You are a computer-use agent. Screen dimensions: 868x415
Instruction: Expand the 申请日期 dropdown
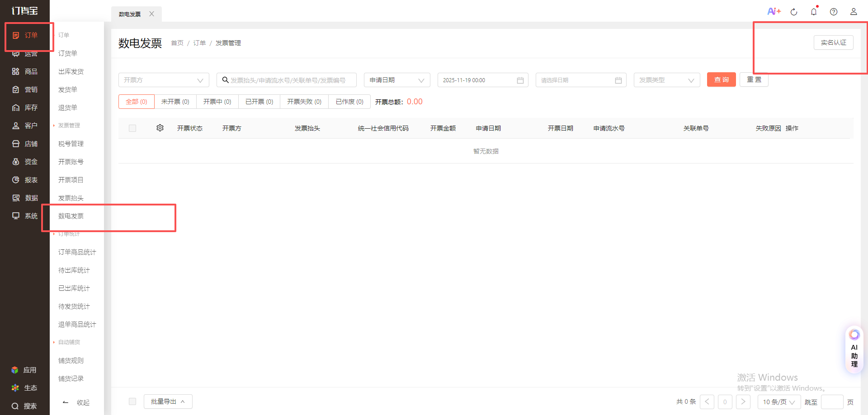(397, 80)
